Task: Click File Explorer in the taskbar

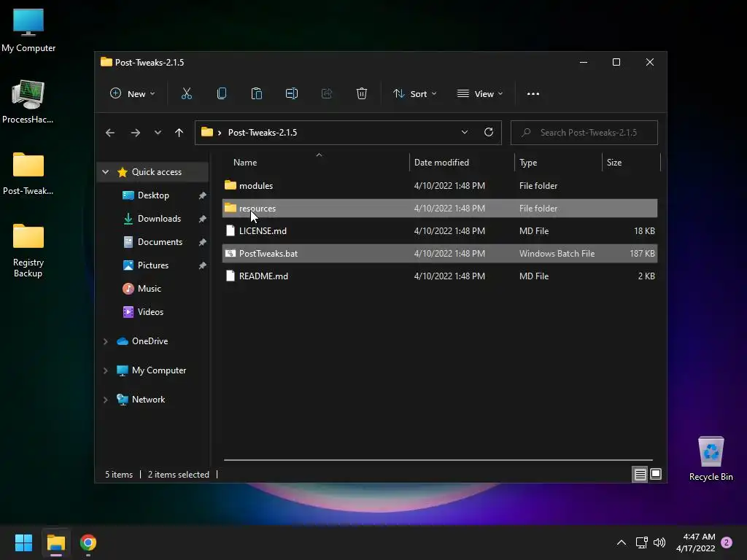Action: pyautogui.click(x=55, y=542)
